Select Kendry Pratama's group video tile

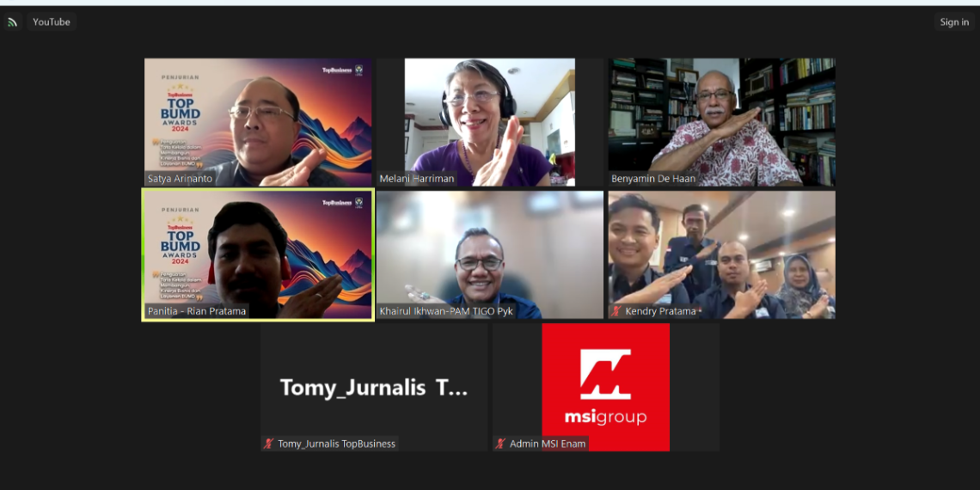(x=722, y=255)
